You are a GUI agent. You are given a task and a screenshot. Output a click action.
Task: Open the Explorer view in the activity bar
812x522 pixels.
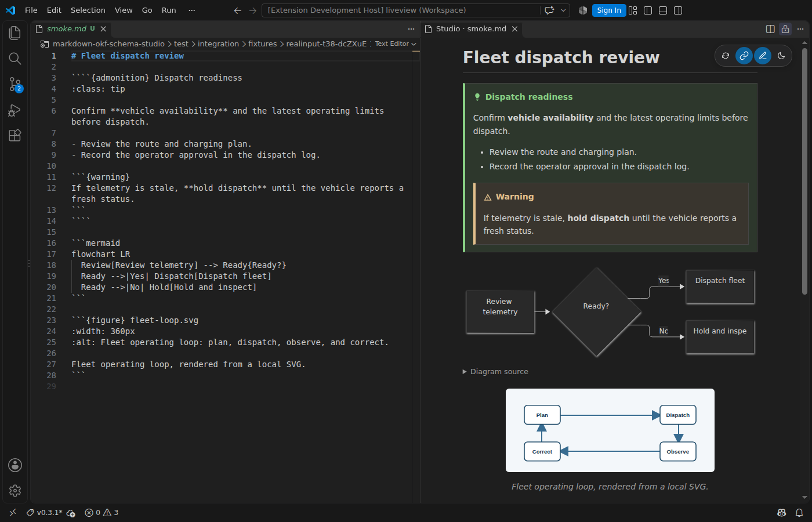pyautogui.click(x=15, y=33)
